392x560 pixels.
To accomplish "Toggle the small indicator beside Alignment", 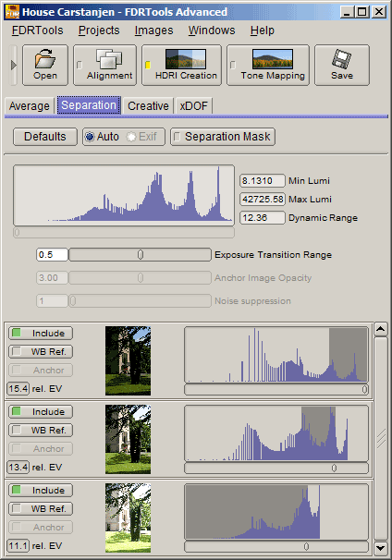I will point(80,65).
